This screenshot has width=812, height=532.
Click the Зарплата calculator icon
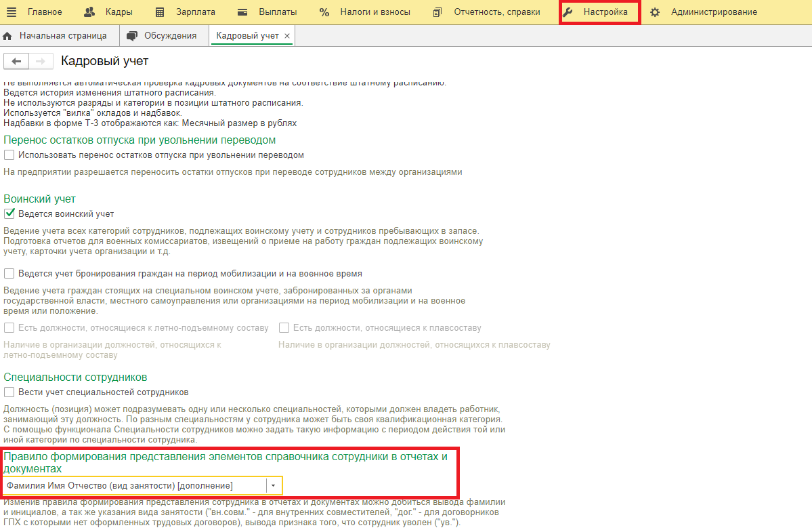coord(160,12)
